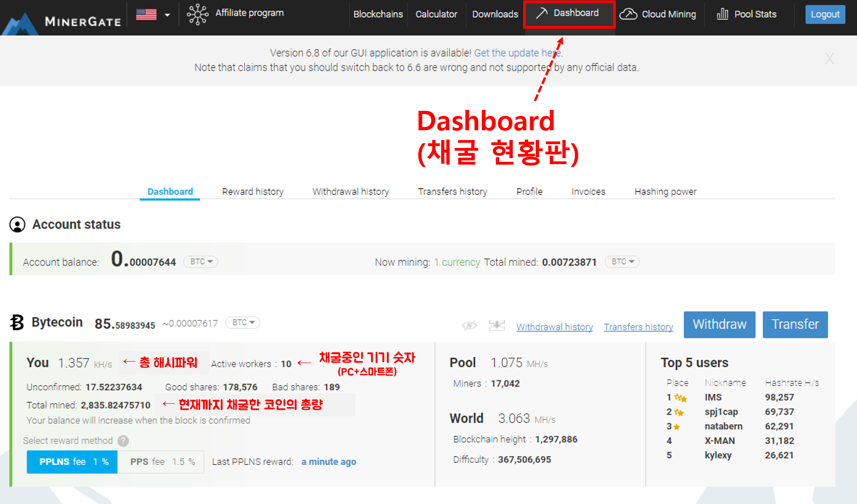Screen dimensions: 857x504
Task: Click the 'a minute ago' reward link
Action: coord(329,462)
